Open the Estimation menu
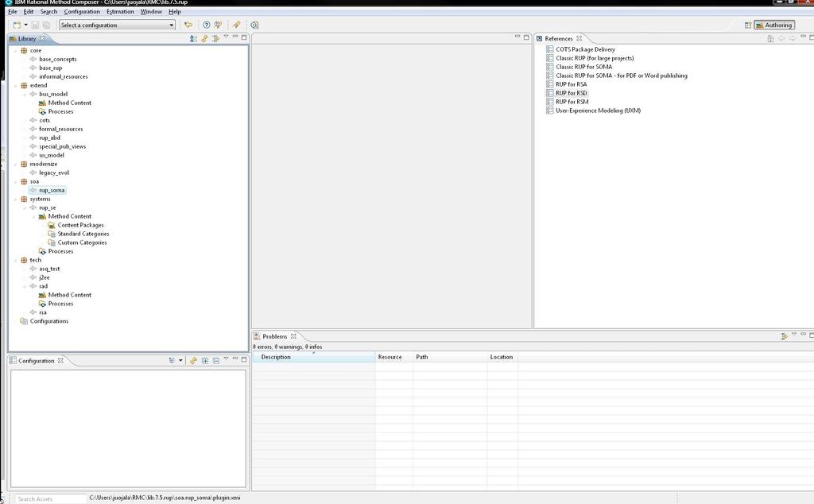The image size is (814, 504). [x=120, y=11]
